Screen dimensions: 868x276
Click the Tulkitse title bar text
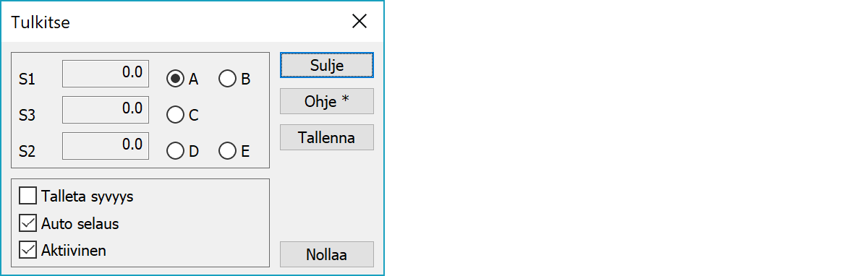(x=41, y=22)
